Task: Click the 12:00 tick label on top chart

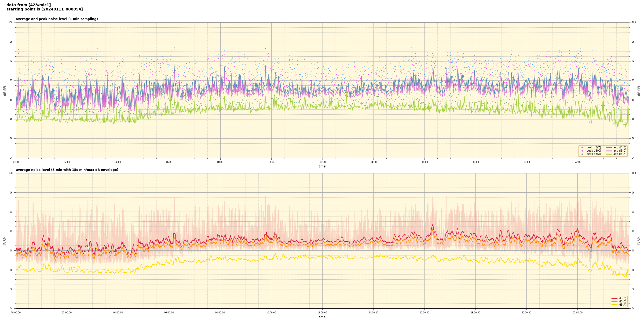Action: (x=322, y=162)
